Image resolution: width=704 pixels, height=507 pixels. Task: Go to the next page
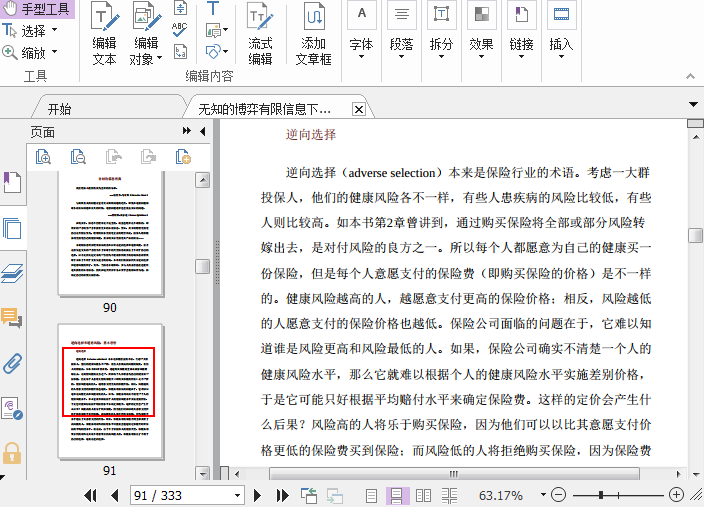[x=257, y=495]
